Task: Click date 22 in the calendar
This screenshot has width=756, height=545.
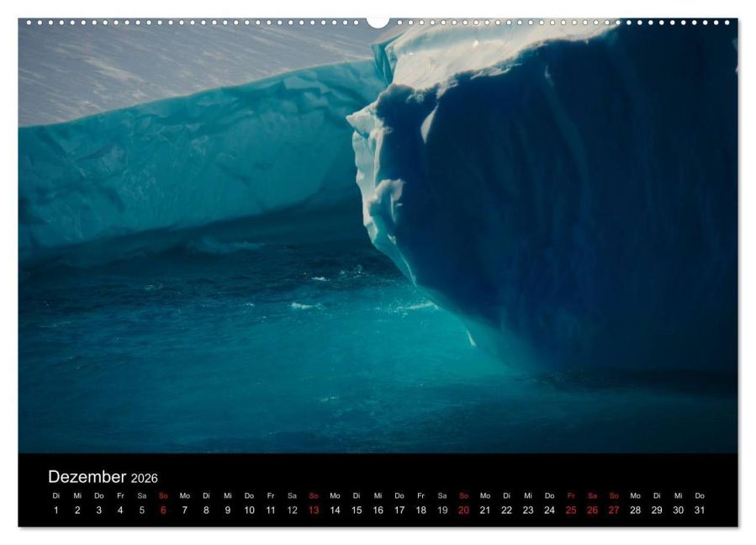Action: [x=506, y=510]
